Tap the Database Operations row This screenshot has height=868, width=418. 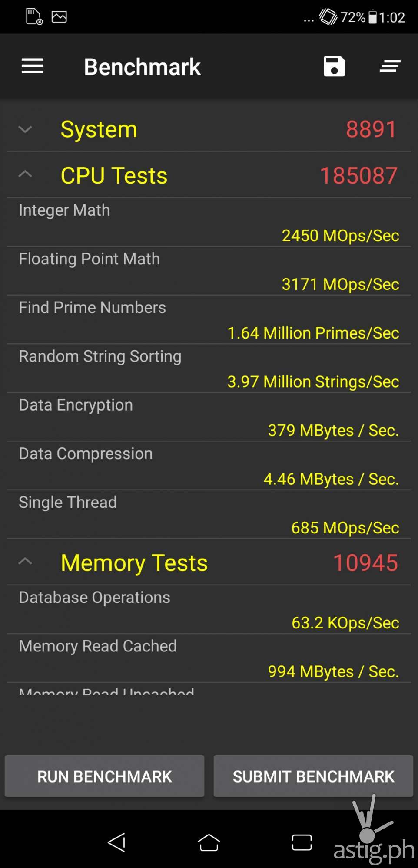209,610
